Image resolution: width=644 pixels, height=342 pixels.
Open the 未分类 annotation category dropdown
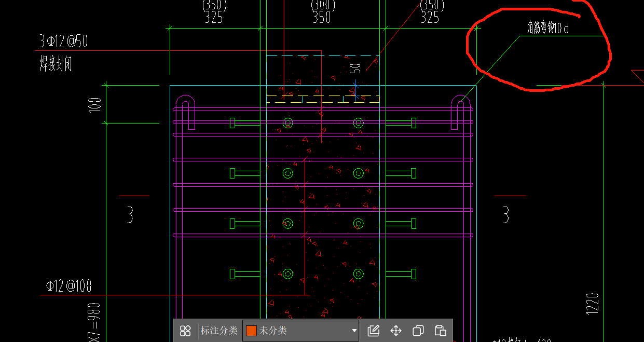[x=301, y=331]
